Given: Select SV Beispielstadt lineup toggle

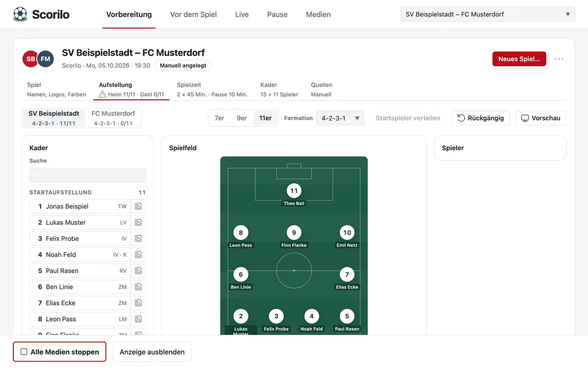Looking at the screenshot, I should pos(54,118).
